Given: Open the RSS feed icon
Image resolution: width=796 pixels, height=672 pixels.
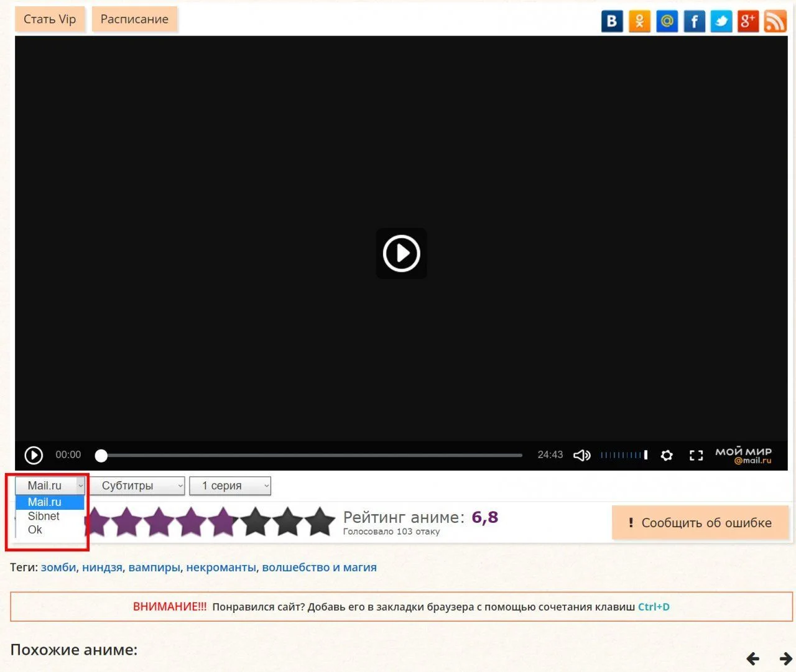Looking at the screenshot, I should click(x=775, y=21).
